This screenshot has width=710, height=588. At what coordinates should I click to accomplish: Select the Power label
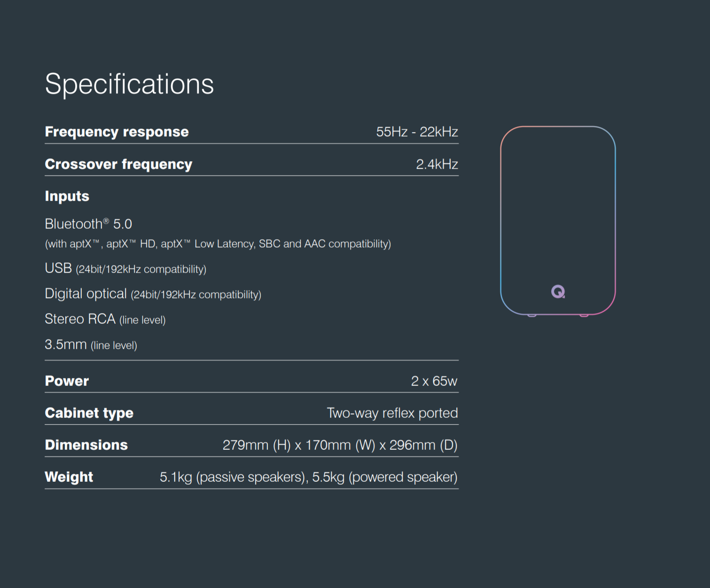click(67, 381)
